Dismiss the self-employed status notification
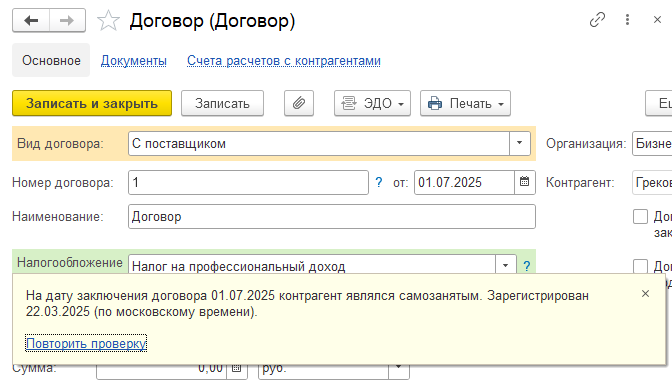672x387 pixels. pos(645,294)
